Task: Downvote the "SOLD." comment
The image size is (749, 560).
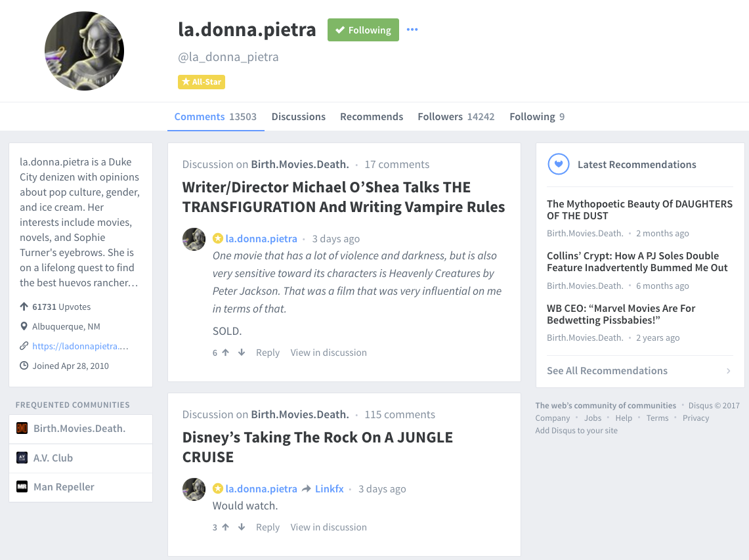Action: (x=242, y=353)
